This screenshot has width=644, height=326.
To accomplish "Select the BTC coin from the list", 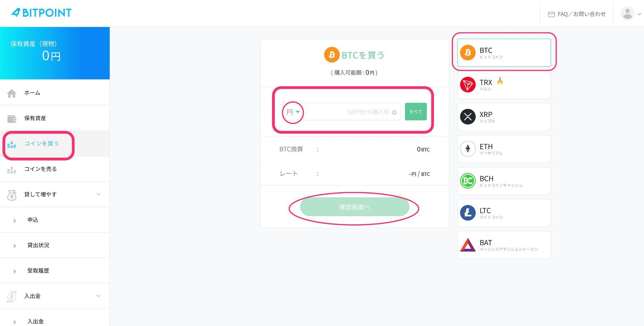I will [504, 53].
